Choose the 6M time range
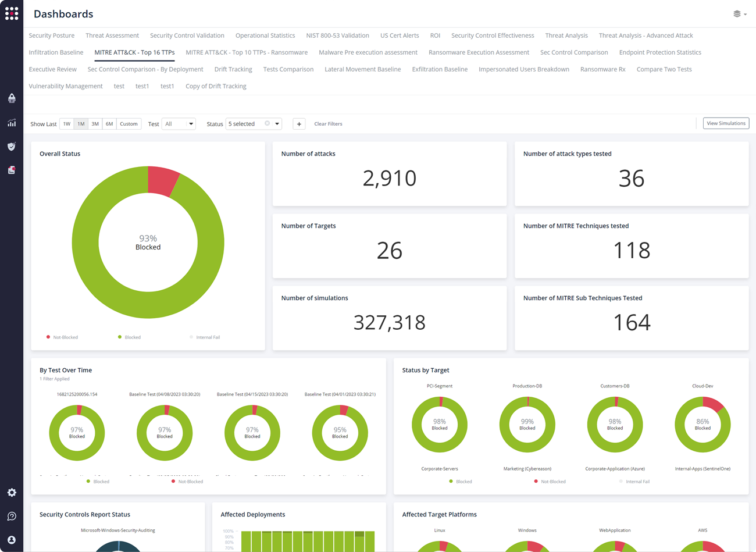This screenshot has width=756, height=552. (109, 124)
